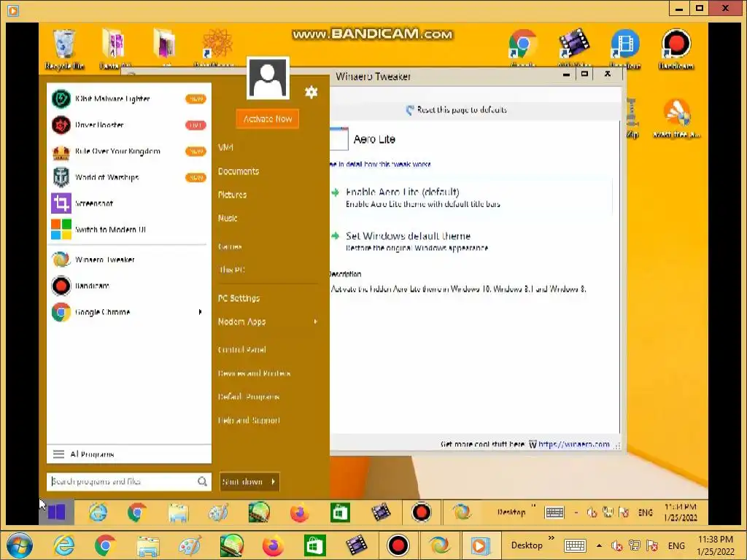This screenshot has height=560, width=747.
Task: Expand the Modern Apps submenu arrow
Action: pyautogui.click(x=315, y=322)
